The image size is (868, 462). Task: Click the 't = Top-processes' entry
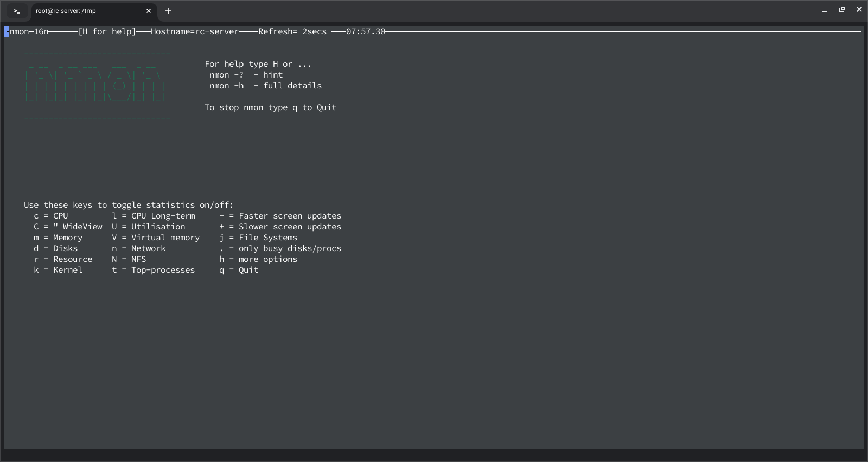(x=154, y=270)
